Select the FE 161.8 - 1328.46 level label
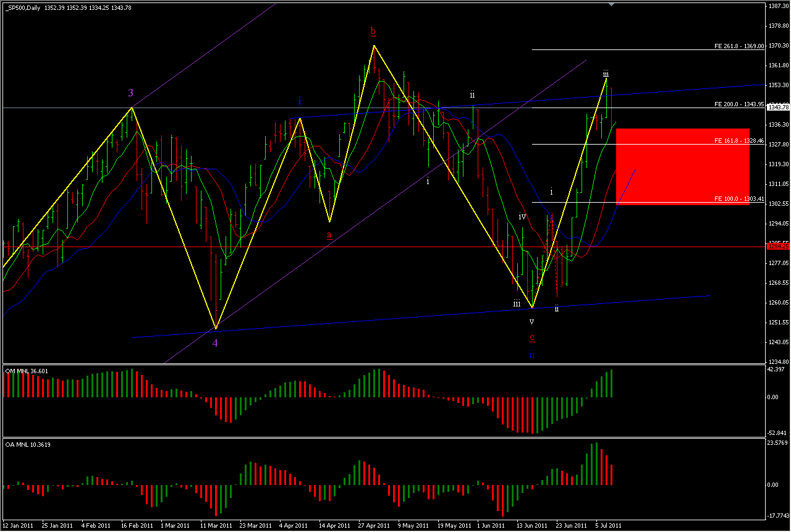 [x=739, y=141]
